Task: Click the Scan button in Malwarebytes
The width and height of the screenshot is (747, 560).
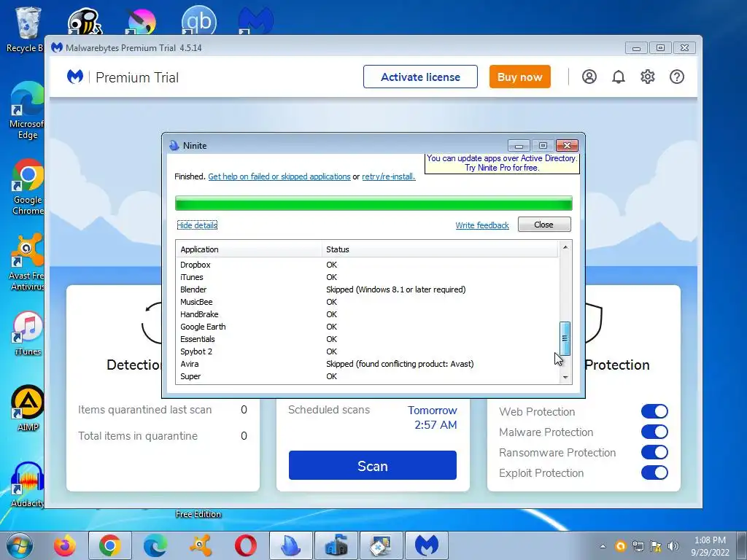Action: (373, 465)
